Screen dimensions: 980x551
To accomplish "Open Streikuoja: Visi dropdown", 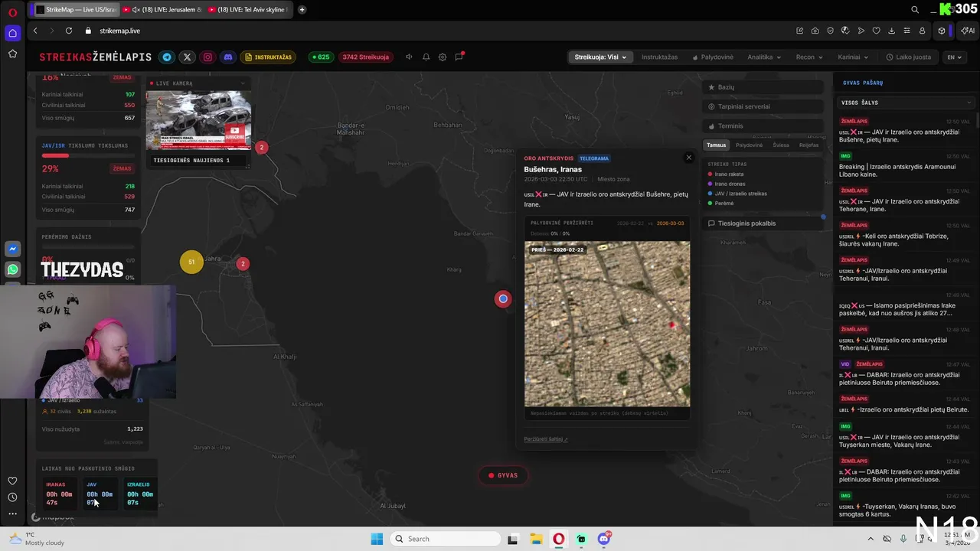I will pyautogui.click(x=601, y=57).
